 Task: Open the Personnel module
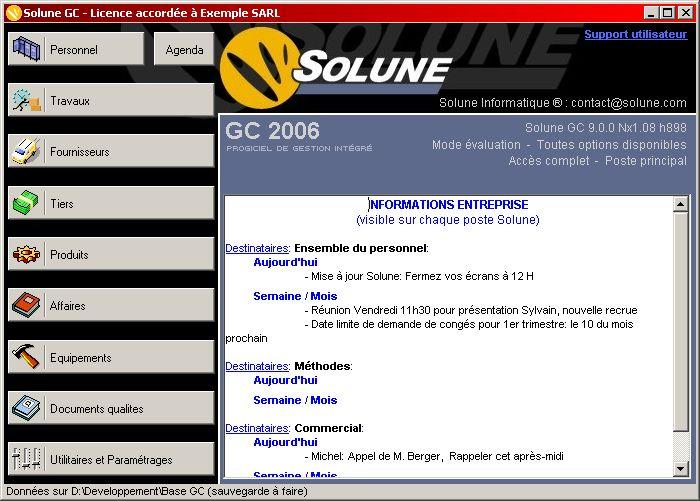click(x=76, y=49)
